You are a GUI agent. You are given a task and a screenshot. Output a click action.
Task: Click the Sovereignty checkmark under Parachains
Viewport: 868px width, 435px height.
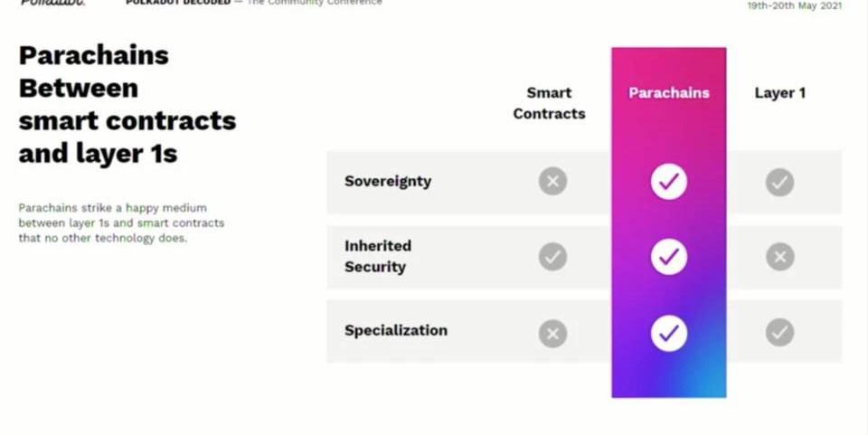pos(668,182)
